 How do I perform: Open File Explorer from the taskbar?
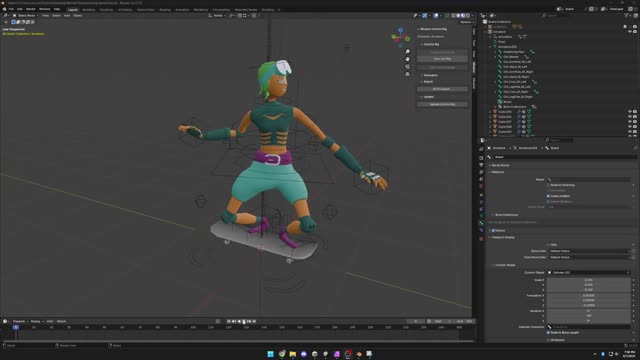coord(293,354)
